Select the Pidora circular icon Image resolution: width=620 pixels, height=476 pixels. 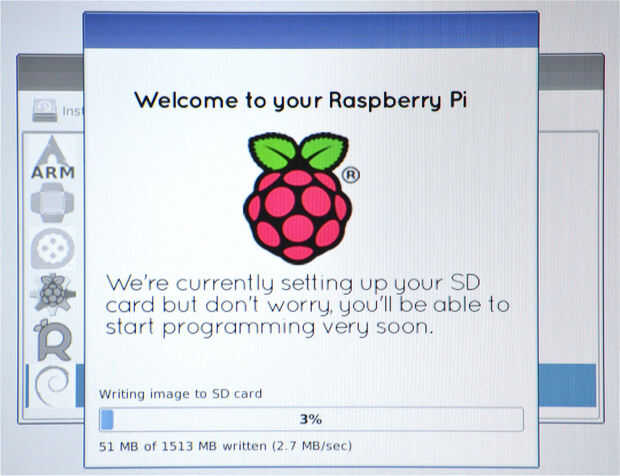tap(53, 248)
